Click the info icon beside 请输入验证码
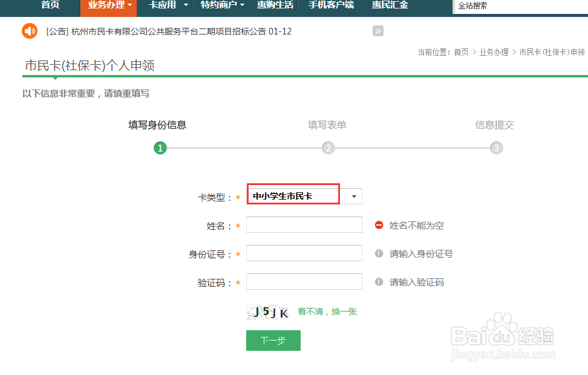The height and width of the screenshot is (375, 588). click(x=379, y=282)
